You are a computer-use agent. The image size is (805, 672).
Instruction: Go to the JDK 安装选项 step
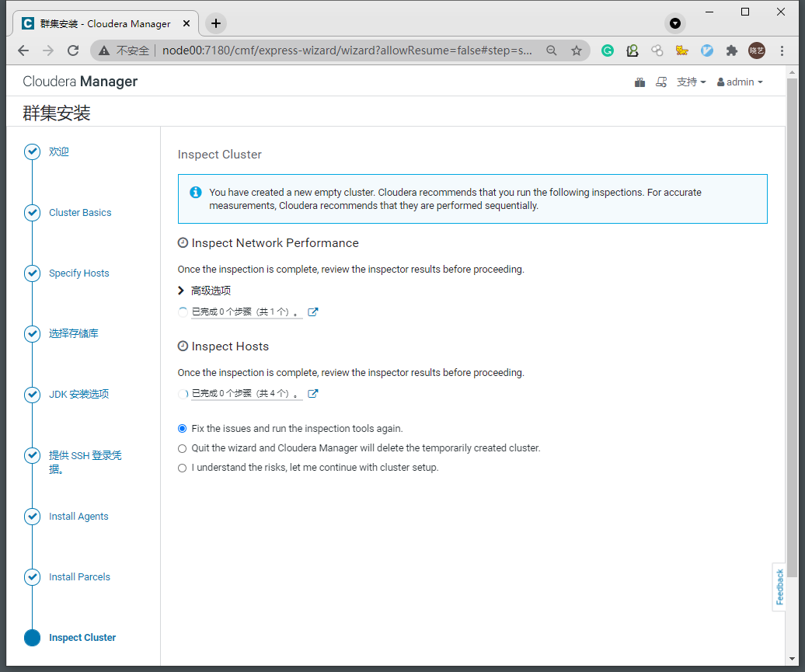click(x=78, y=395)
